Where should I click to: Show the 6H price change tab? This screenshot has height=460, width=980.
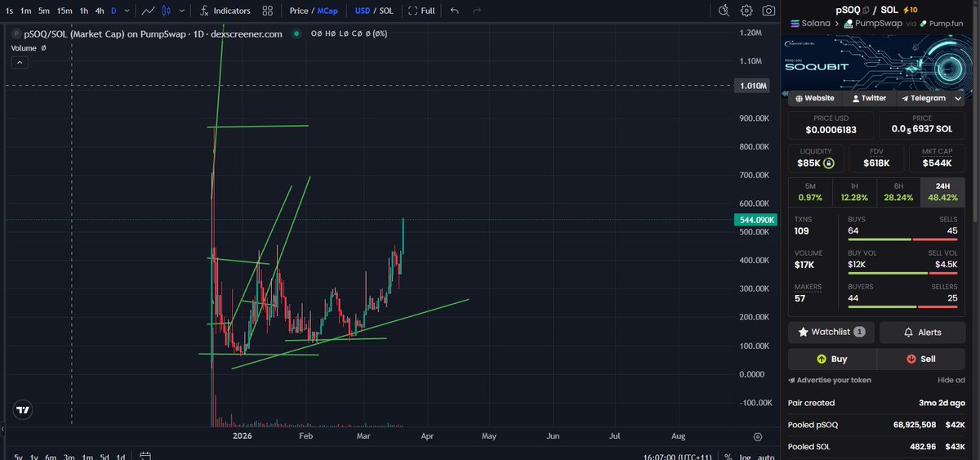(x=898, y=192)
